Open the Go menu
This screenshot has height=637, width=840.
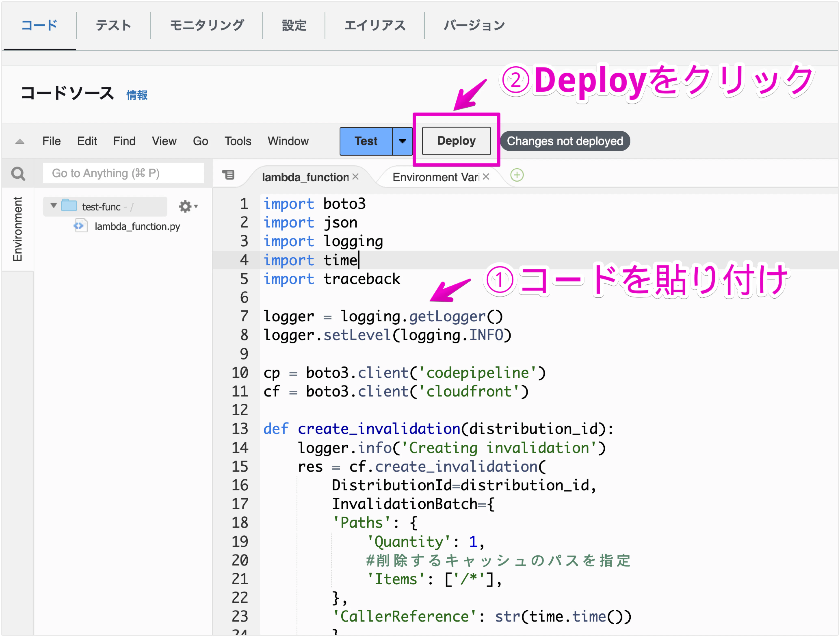pyautogui.click(x=200, y=141)
